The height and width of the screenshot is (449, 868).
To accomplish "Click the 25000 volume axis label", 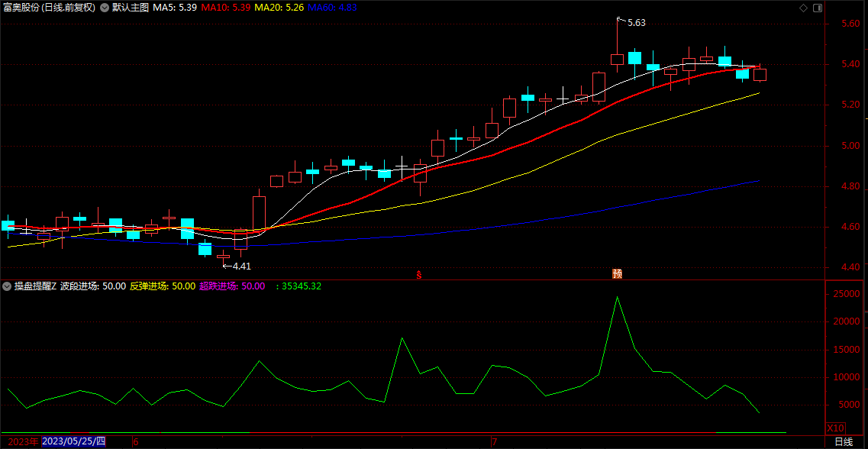I will [x=847, y=294].
